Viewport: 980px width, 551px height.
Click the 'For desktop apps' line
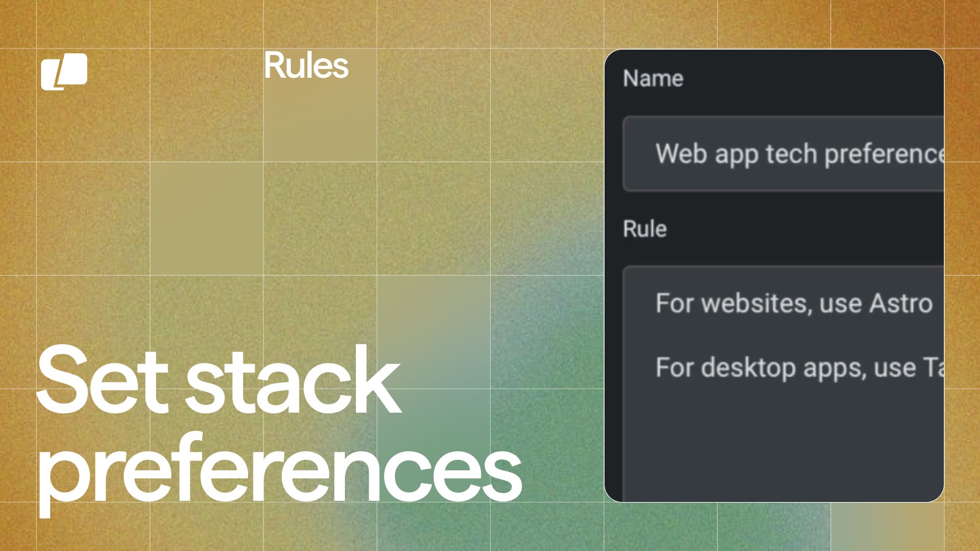796,368
